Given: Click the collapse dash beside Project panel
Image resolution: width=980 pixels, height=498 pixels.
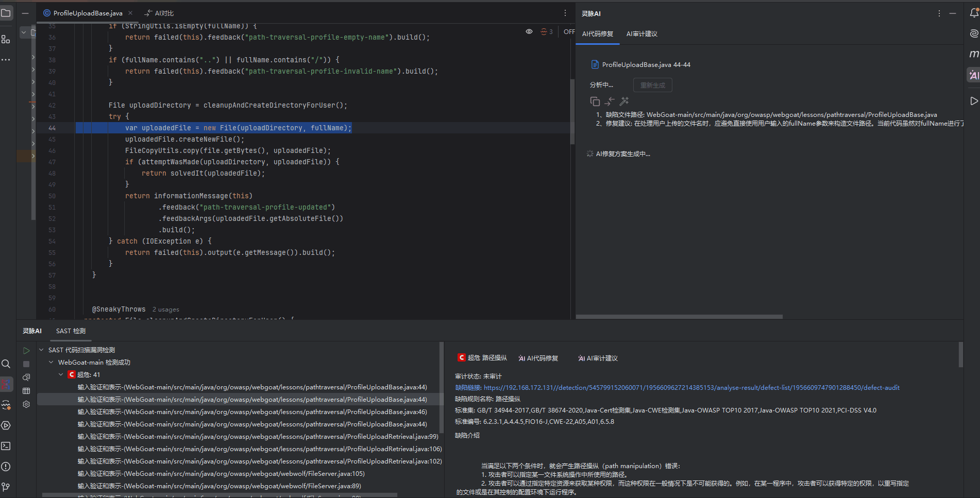Looking at the screenshot, I should tap(25, 13).
